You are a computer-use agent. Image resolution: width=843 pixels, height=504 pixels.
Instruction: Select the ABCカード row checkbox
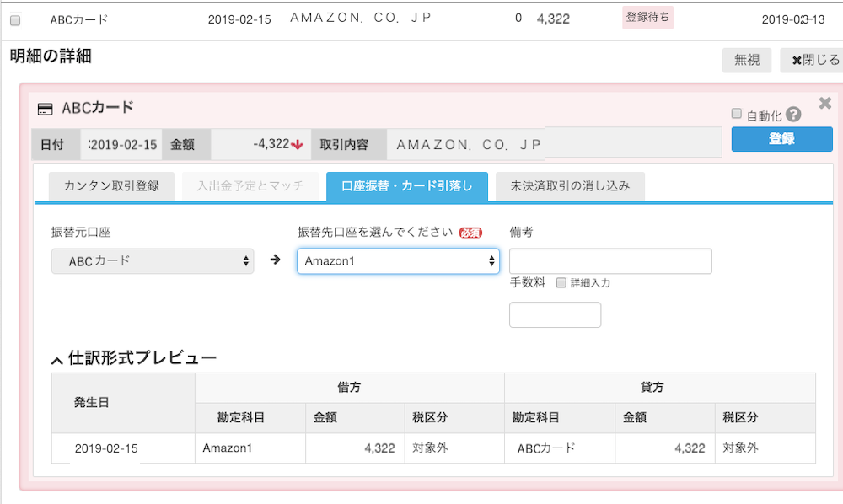15,20
